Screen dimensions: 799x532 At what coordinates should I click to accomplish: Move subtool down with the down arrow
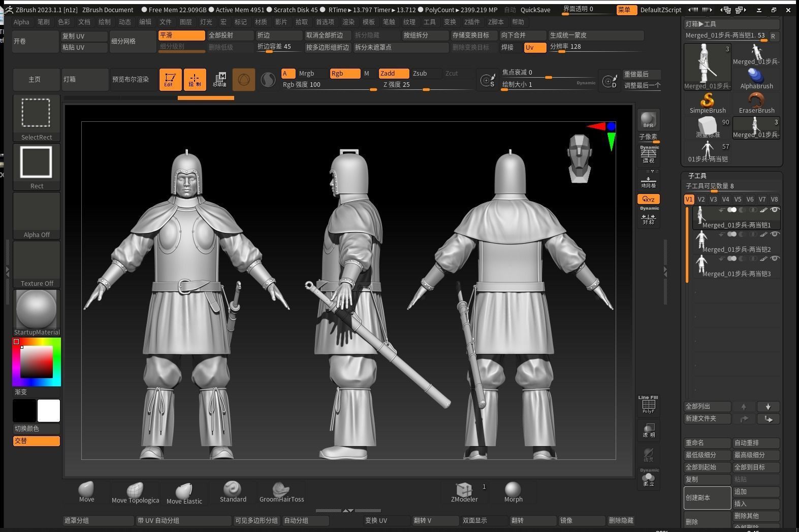(768, 407)
